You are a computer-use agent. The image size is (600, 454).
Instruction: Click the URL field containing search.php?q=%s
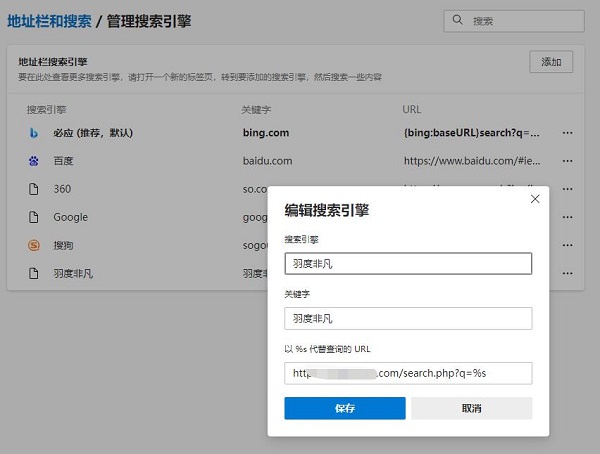408,373
